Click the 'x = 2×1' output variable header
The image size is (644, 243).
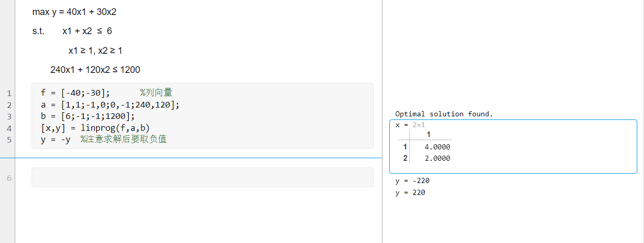pyautogui.click(x=410, y=125)
